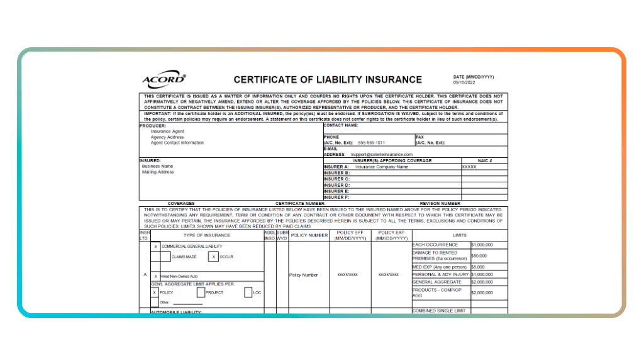Toggle the Occur checkbox
Image resolution: width=644 pixels, height=337 pixels.
click(213, 257)
